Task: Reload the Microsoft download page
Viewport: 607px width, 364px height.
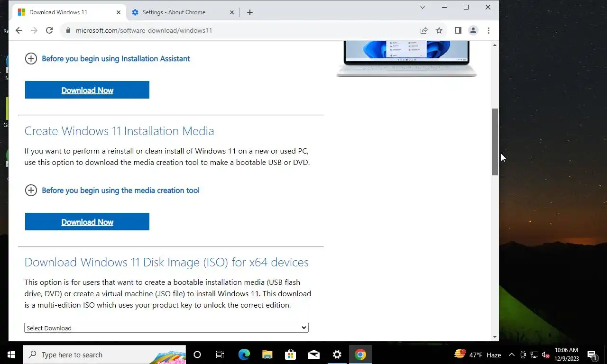Action: [49, 30]
